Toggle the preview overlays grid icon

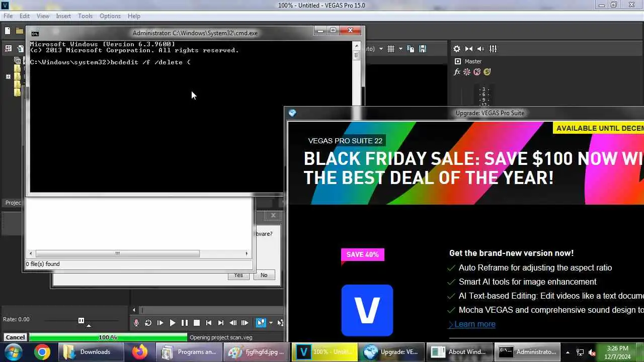(x=391, y=49)
